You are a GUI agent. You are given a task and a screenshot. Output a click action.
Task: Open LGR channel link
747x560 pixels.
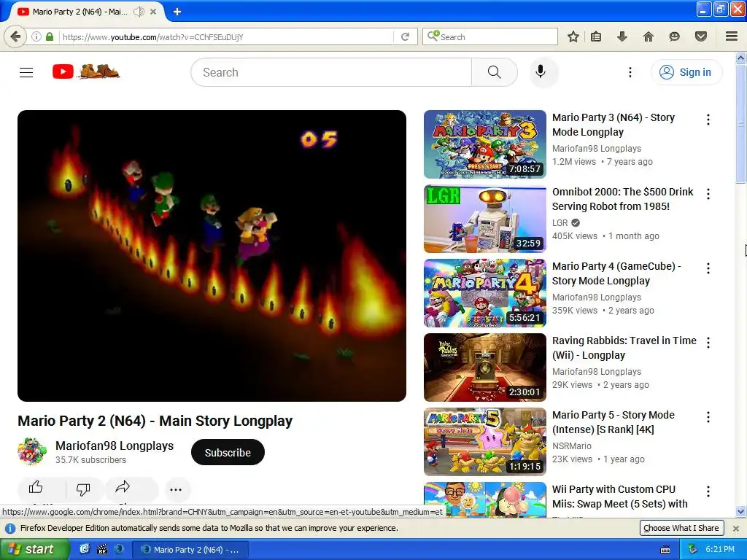tap(560, 223)
